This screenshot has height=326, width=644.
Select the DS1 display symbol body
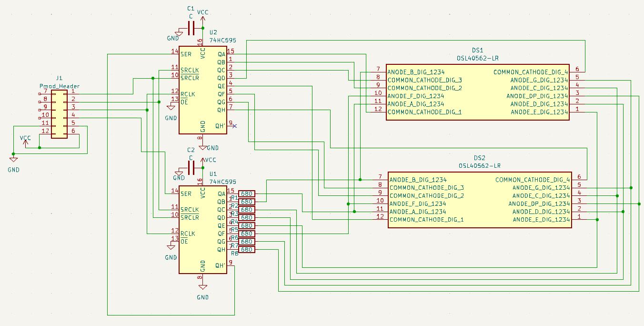(x=477, y=92)
